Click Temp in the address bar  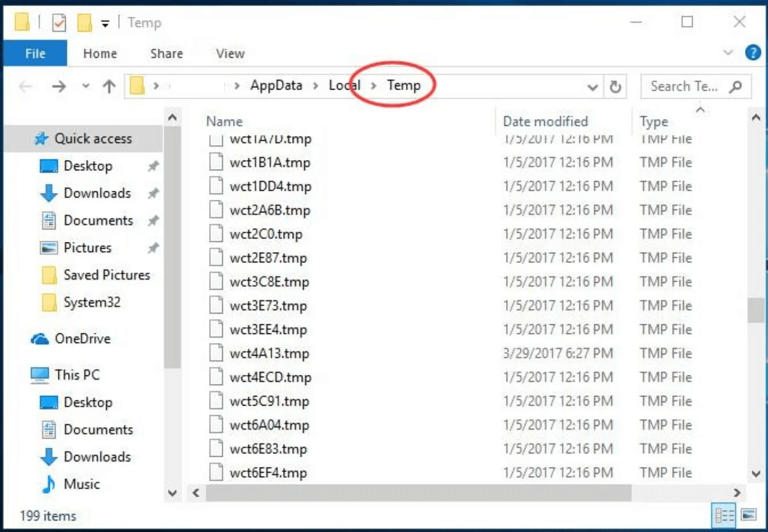[404, 85]
